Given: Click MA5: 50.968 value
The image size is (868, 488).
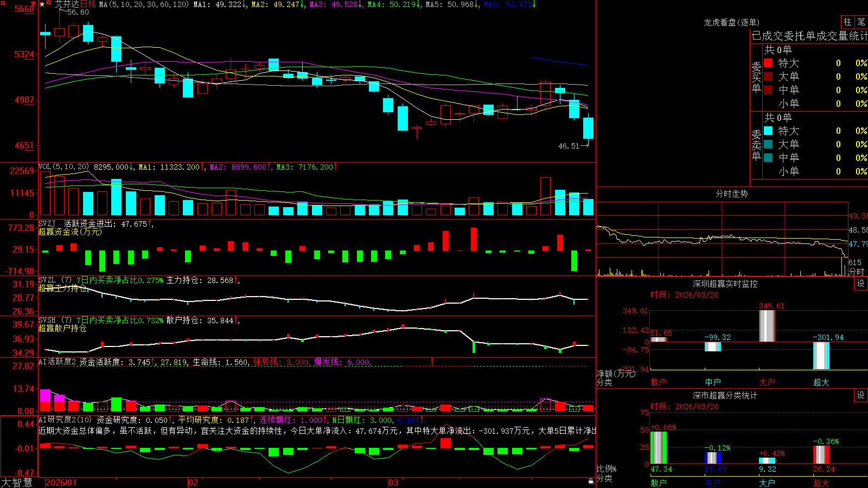Looking at the screenshot, I should pyautogui.click(x=452, y=4).
